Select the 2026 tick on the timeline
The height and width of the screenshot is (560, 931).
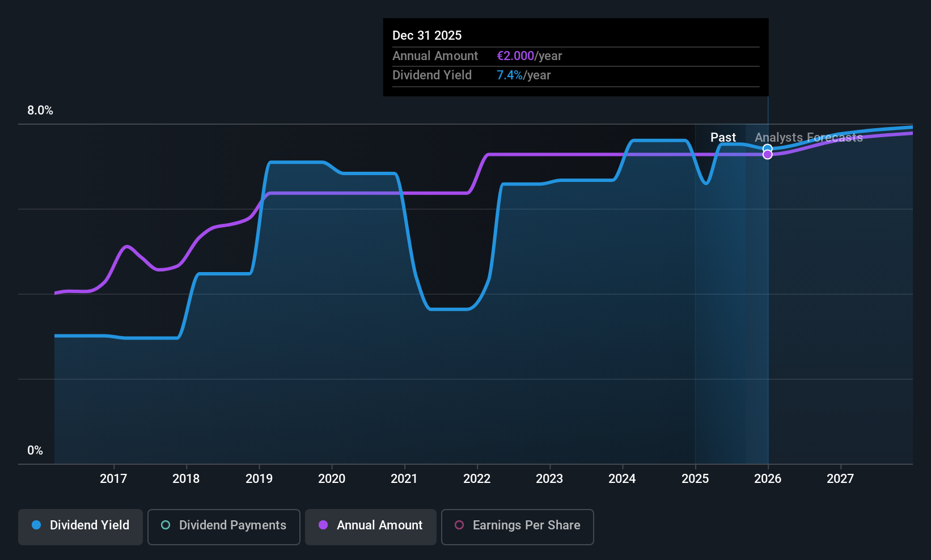(x=768, y=478)
